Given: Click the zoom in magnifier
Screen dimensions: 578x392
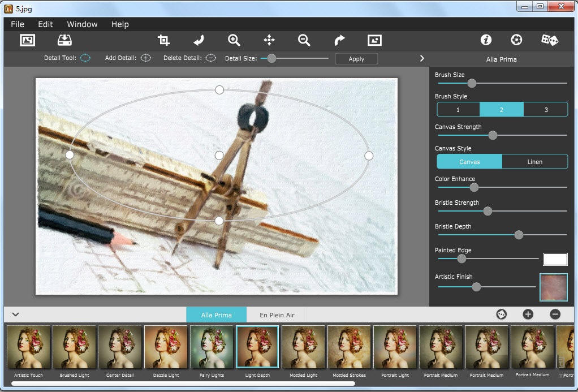Looking at the screenshot, I should (x=234, y=40).
